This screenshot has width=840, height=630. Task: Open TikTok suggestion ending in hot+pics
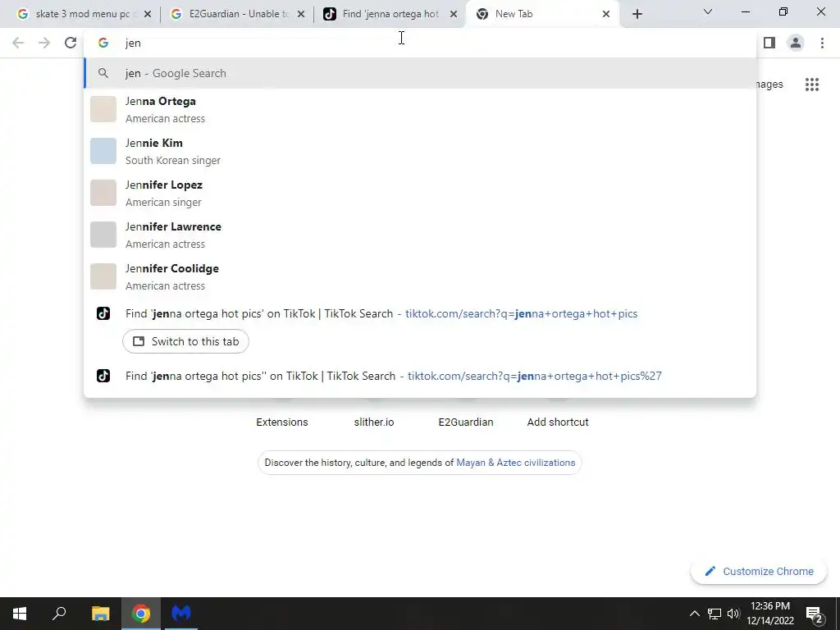click(419, 313)
